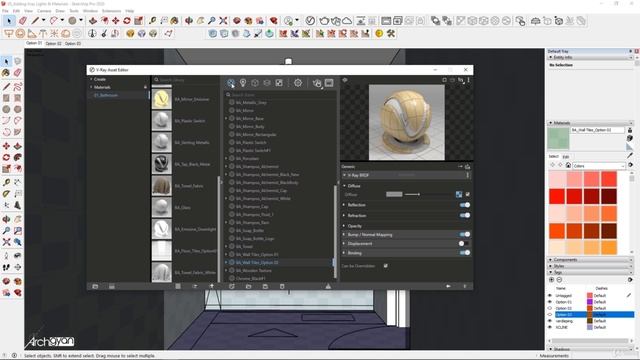The height and width of the screenshot is (360, 640).
Task: Select the Line tool in left toolbar
Action: (x=6, y=86)
